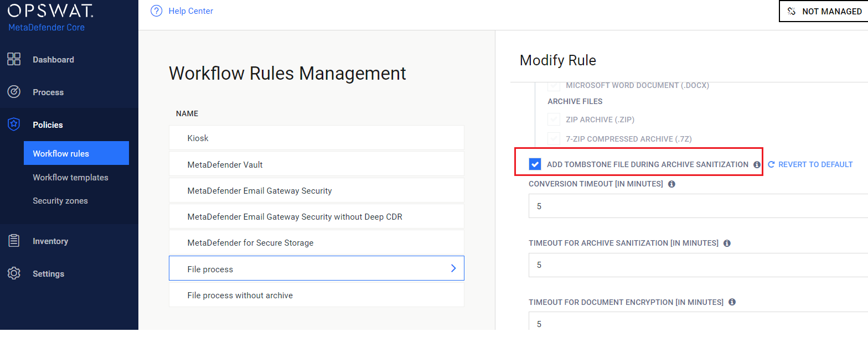868x337 pixels.
Task: Select the MetaDefender Vault rule
Action: [x=317, y=164]
